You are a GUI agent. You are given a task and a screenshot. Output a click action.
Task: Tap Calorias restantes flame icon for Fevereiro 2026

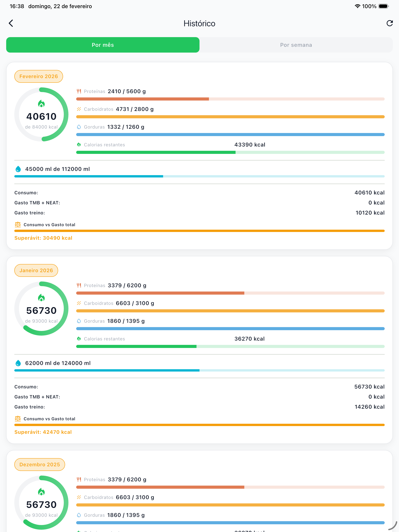pyautogui.click(x=79, y=145)
